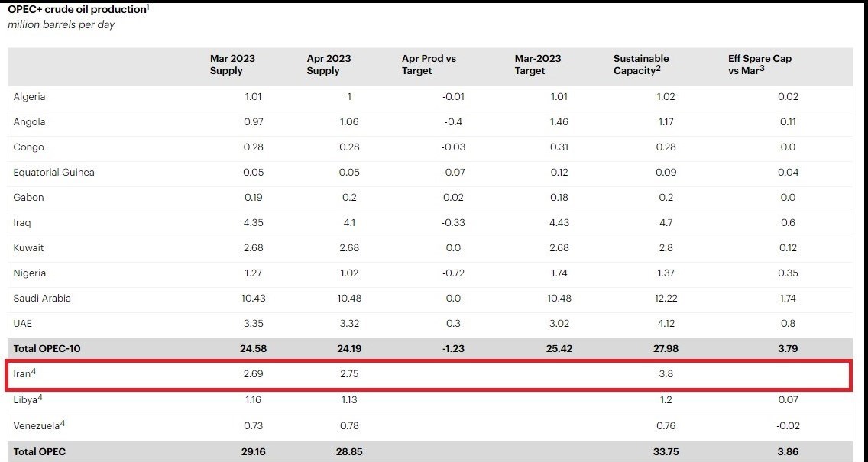Image resolution: width=868 pixels, height=462 pixels.
Task: Click the Angola row label
Action: tap(29, 122)
